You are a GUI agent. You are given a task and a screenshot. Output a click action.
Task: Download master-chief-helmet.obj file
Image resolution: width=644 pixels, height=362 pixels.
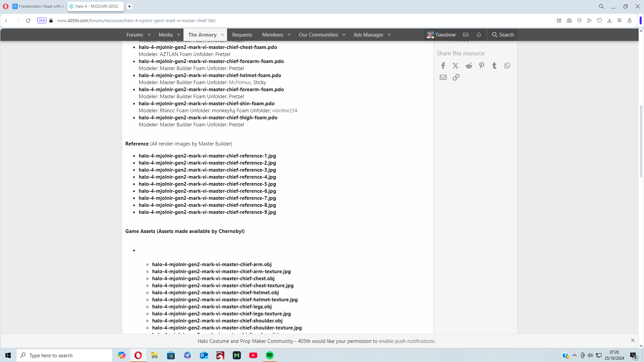pos(215,293)
